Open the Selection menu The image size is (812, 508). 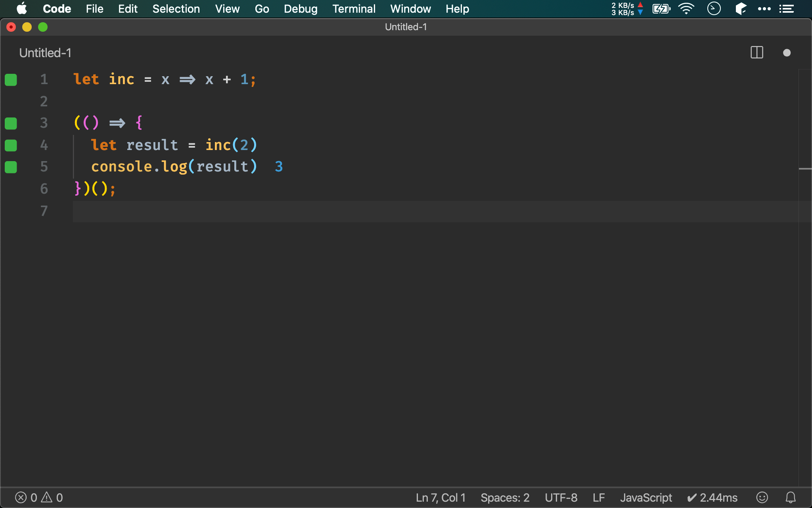(x=176, y=9)
